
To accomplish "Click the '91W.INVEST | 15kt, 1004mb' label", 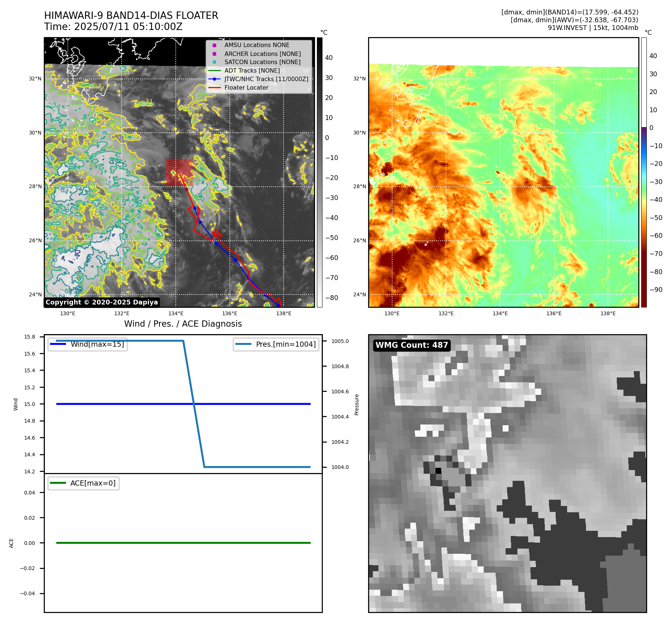I will [x=593, y=28].
